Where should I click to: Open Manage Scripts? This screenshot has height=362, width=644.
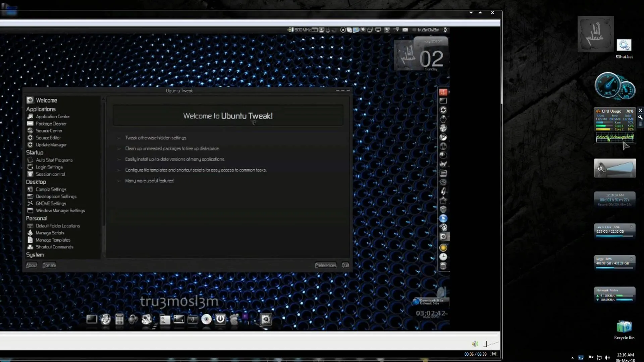point(46,233)
